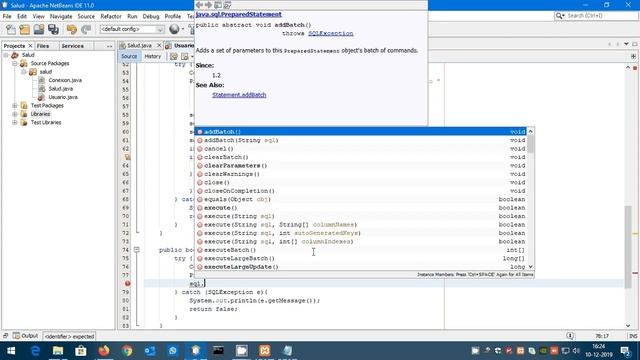This screenshot has height=360, width=640.
Task: Open Google Chrome from the taskbar
Action: point(127,351)
